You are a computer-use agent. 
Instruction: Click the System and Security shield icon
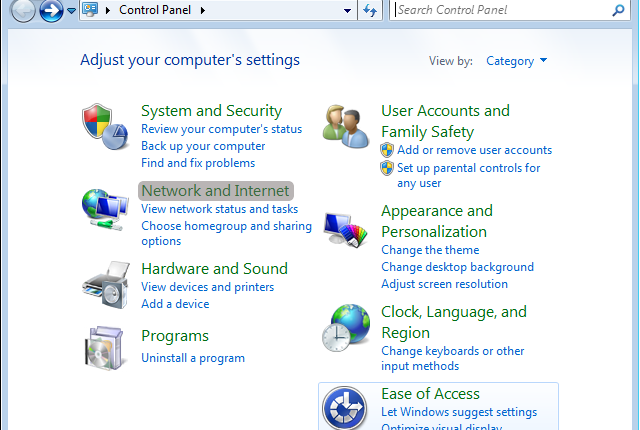[104, 126]
